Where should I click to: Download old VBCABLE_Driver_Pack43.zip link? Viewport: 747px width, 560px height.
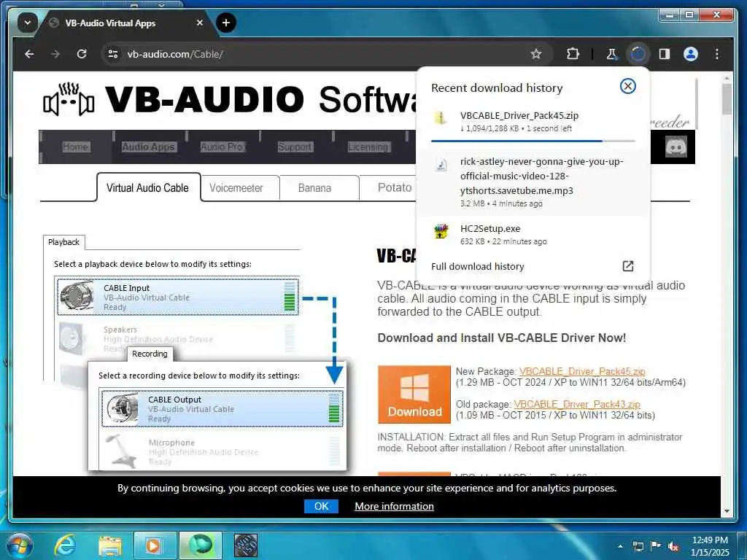(576, 404)
